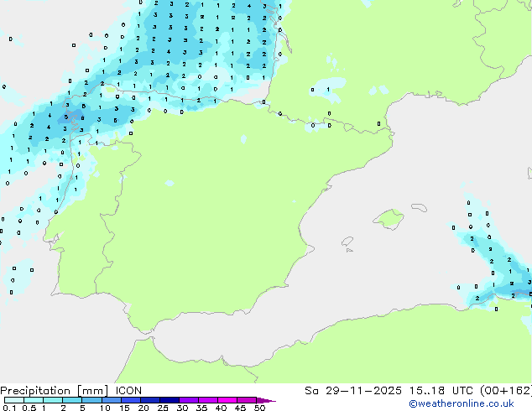532x411 pixels.
Task: Click the "45" legend scale label
Action: (240, 408)
